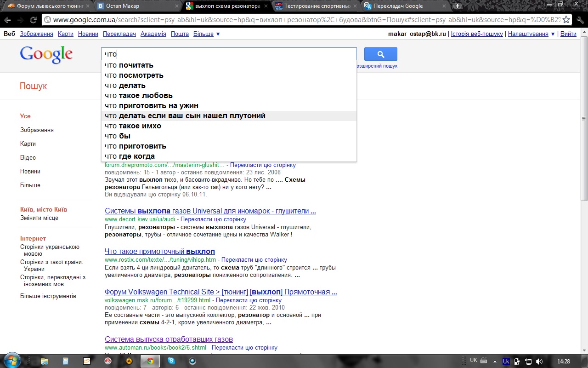Choose suggestion 'что приготовить на ужин'
The height and width of the screenshot is (368, 588).
[x=229, y=106]
